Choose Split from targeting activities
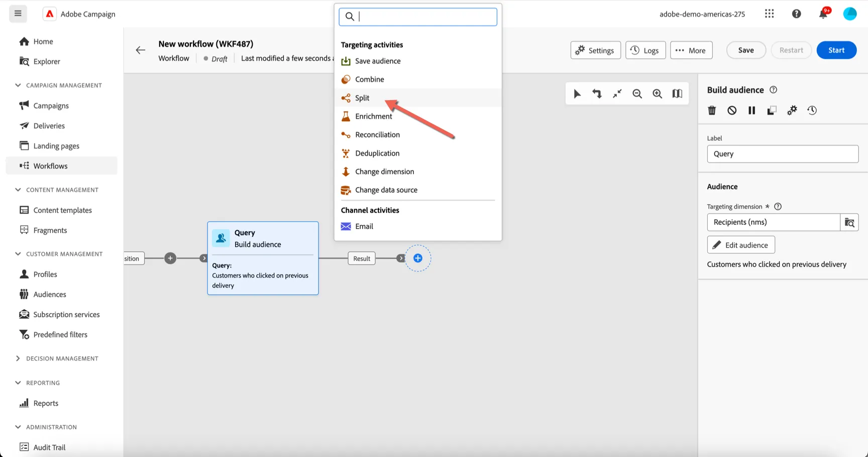This screenshot has height=457, width=868. tap(418, 98)
